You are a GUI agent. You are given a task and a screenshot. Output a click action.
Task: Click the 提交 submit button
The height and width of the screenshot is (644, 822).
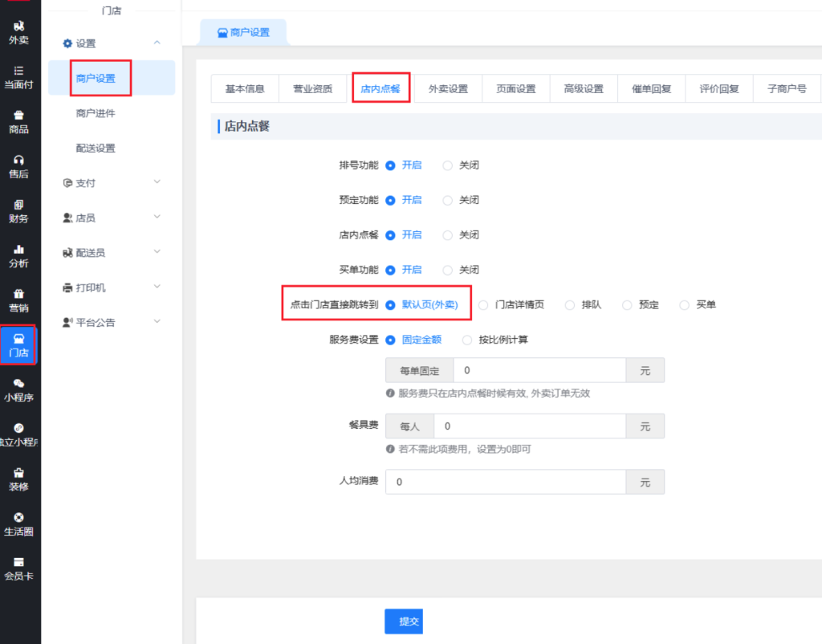pyautogui.click(x=404, y=621)
